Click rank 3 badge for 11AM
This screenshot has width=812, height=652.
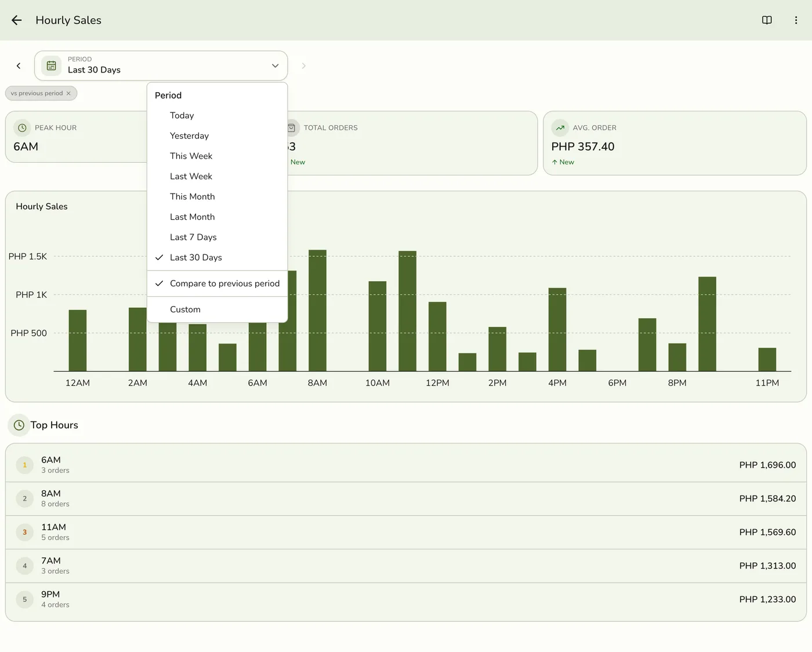tap(24, 532)
